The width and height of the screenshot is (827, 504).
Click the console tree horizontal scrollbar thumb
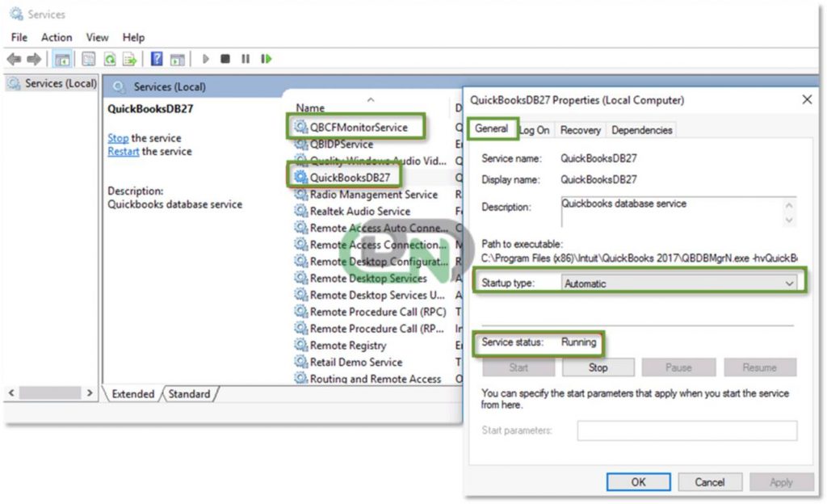point(49,393)
